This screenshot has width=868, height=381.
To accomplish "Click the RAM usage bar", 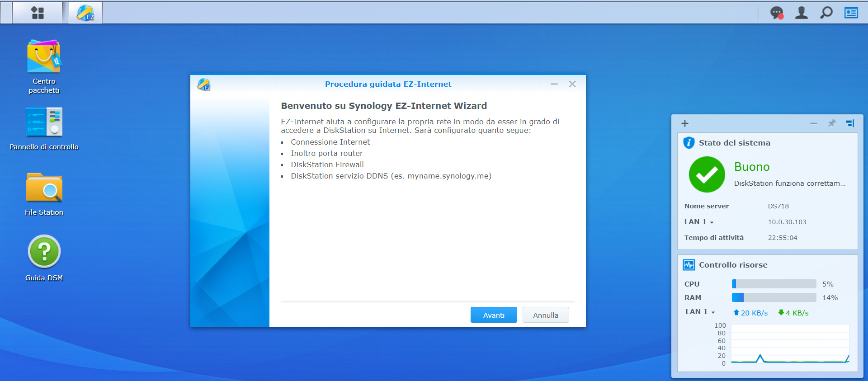I will 774,297.
